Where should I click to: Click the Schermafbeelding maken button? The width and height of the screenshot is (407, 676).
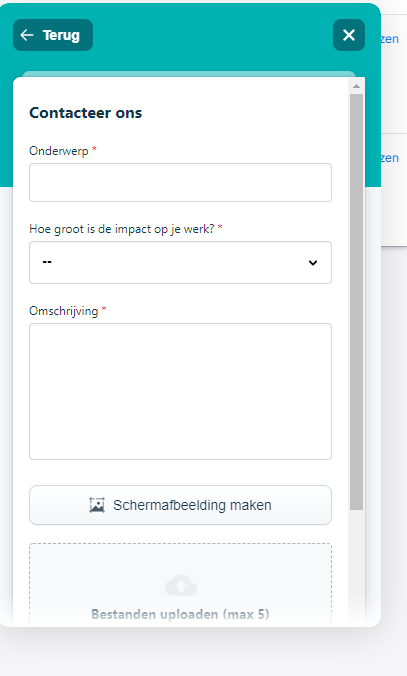[180, 505]
